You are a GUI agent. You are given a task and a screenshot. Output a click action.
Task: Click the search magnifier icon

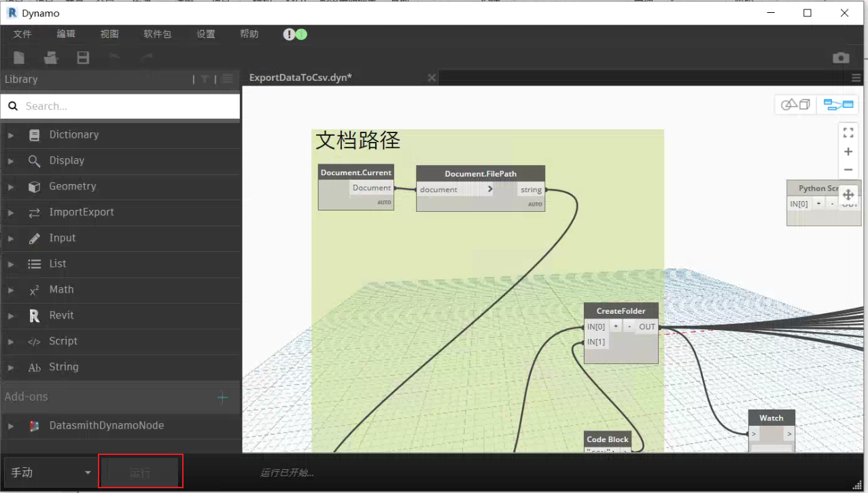pyautogui.click(x=13, y=106)
